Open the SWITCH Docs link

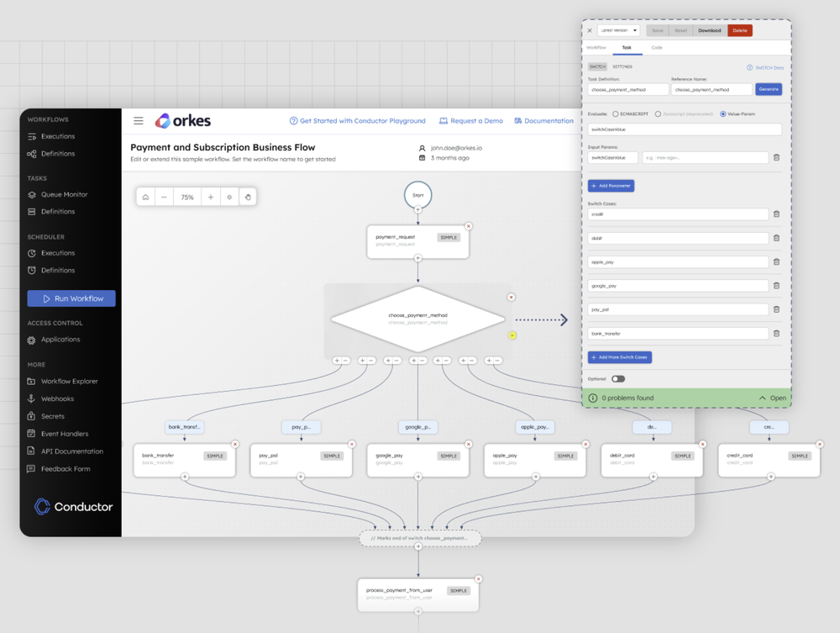(x=765, y=67)
